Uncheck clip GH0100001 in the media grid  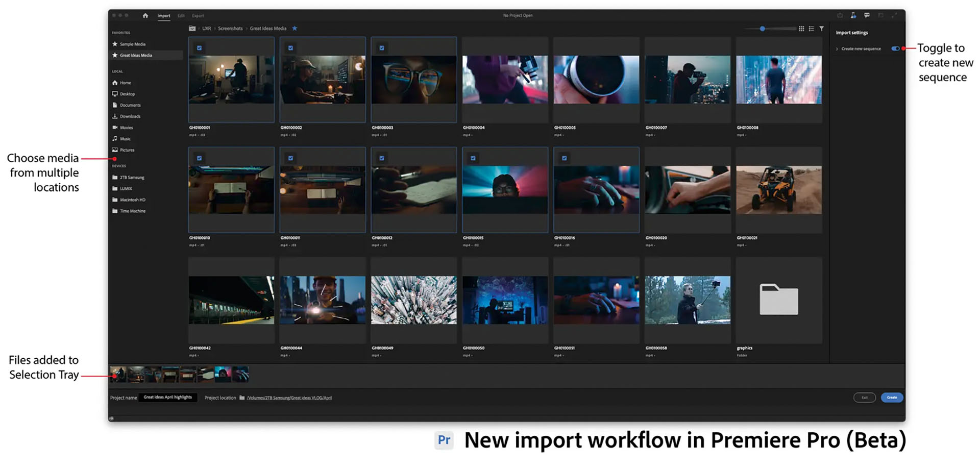coord(199,47)
